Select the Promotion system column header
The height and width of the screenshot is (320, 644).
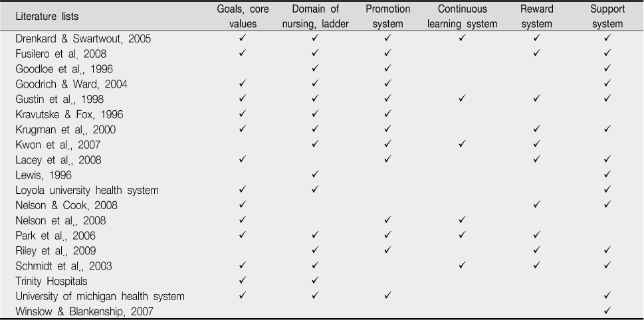point(387,17)
